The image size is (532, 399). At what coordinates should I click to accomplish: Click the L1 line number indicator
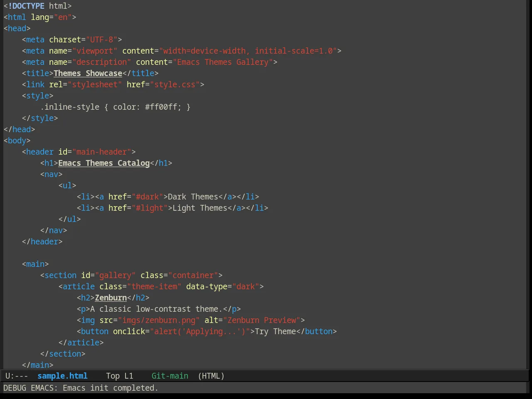click(x=129, y=376)
